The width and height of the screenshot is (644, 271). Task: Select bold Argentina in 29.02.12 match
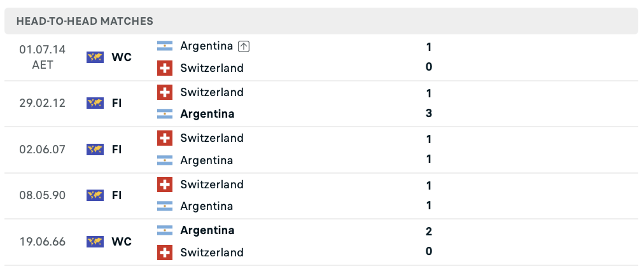pyautogui.click(x=207, y=114)
